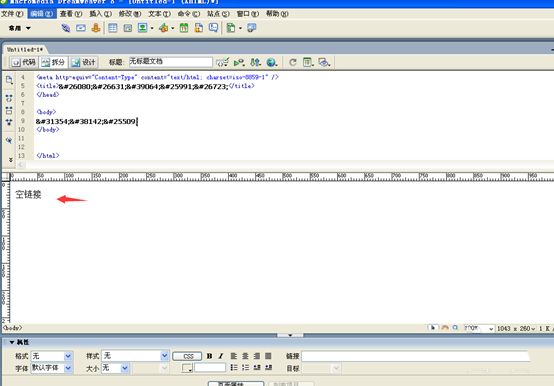
Task: Insert a Hyperlink from the insert bar
Action: (x=66, y=28)
